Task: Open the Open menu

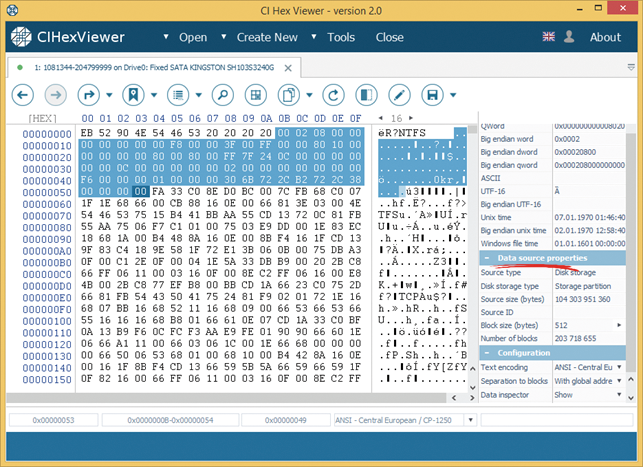Action: coord(193,37)
